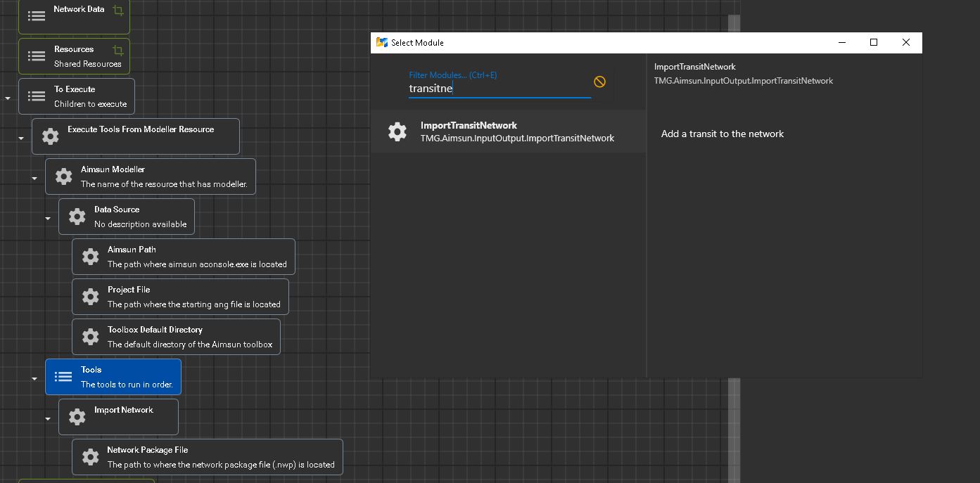
Task: Collapse the Import Network node arrow
Action: coord(48,418)
